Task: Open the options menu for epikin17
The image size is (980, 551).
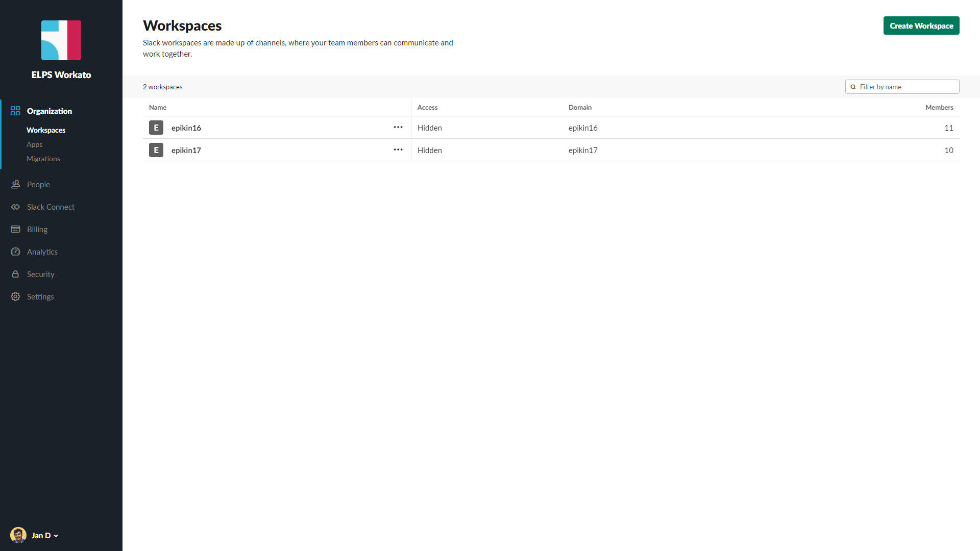Action: click(x=398, y=149)
